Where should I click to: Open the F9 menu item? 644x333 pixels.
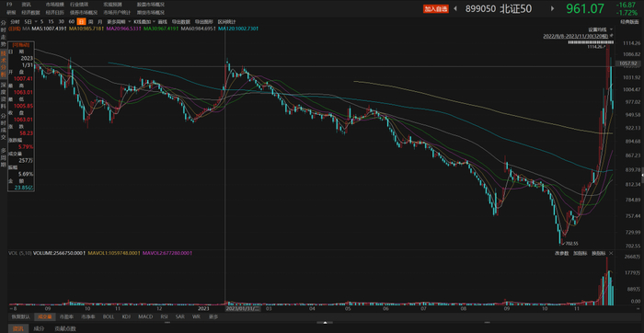coord(9,5)
